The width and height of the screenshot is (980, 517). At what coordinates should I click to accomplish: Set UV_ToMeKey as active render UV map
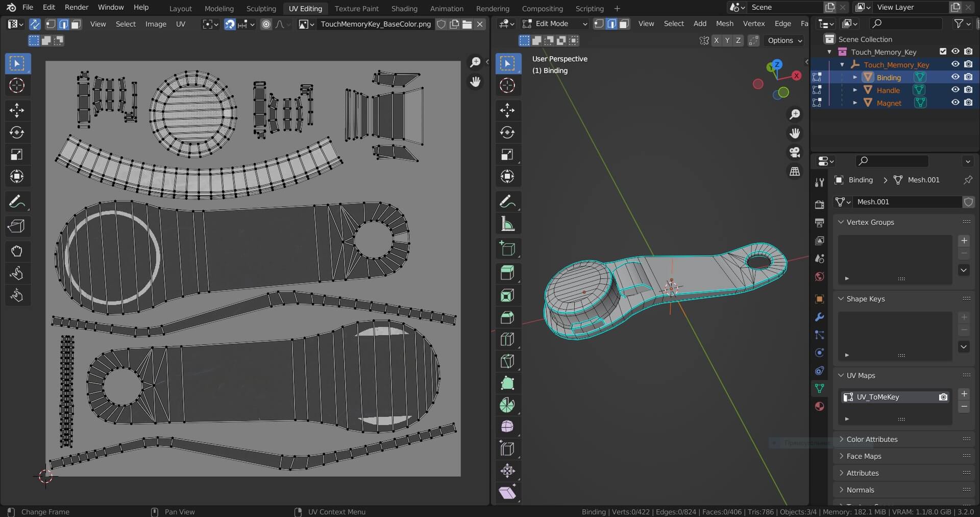943,397
